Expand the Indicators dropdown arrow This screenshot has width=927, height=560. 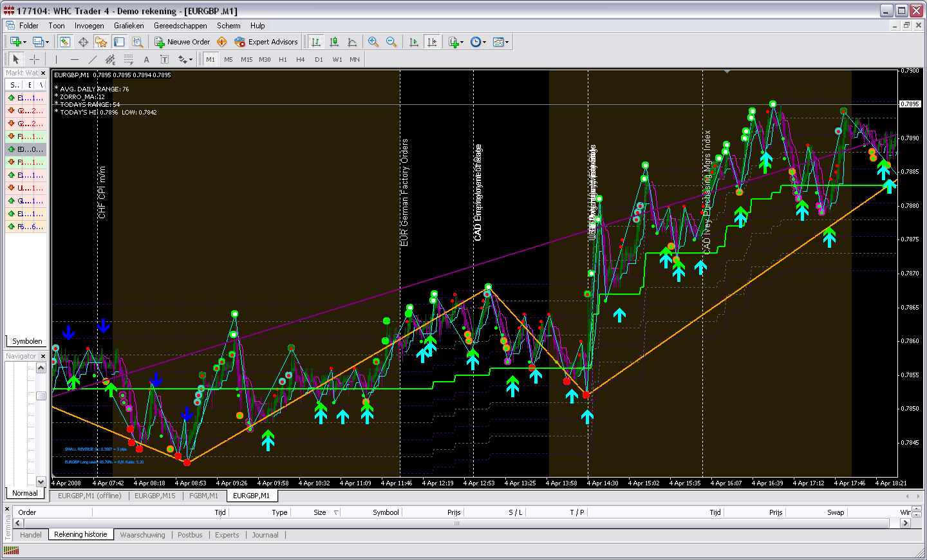[x=462, y=42]
